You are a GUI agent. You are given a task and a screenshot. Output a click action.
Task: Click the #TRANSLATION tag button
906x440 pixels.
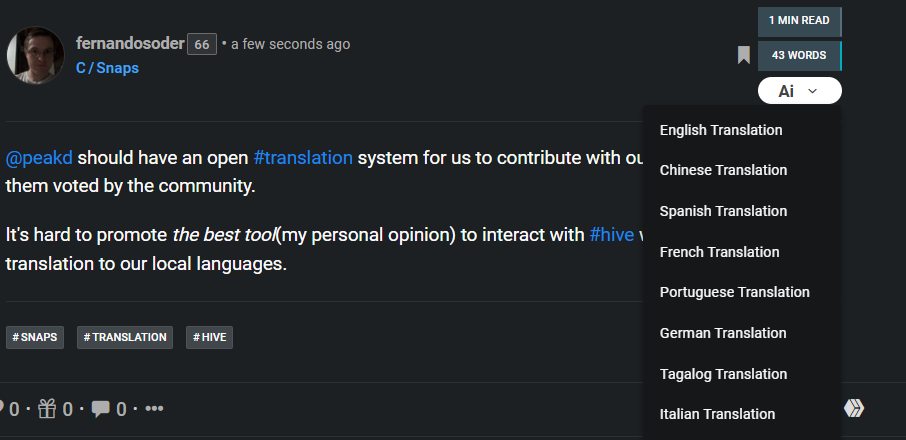[125, 337]
